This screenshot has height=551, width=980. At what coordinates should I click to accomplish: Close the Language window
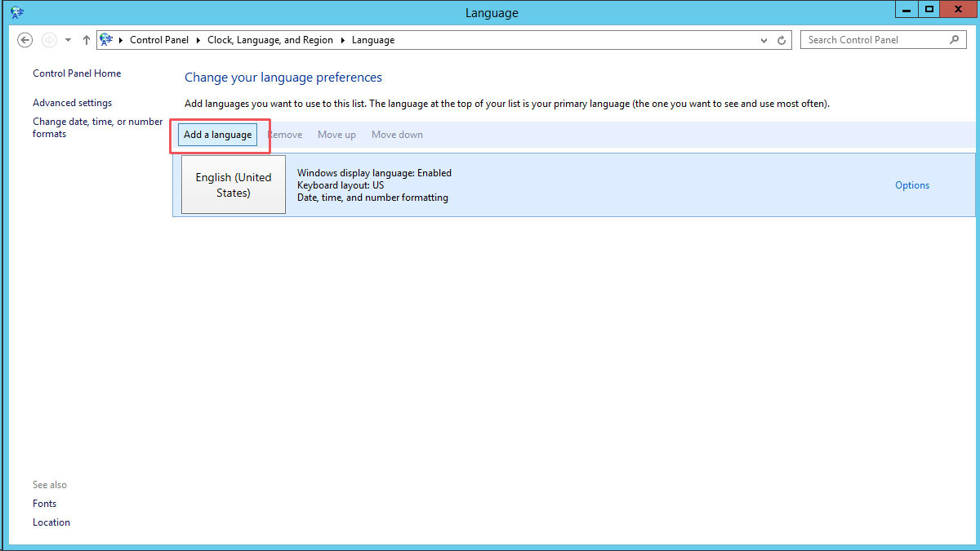[x=959, y=9]
